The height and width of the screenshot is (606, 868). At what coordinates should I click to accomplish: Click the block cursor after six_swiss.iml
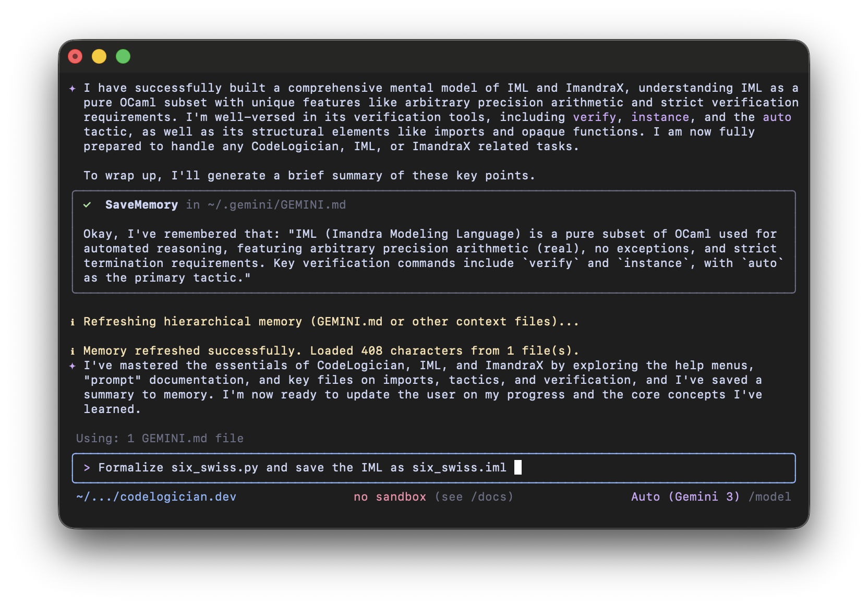pos(517,468)
